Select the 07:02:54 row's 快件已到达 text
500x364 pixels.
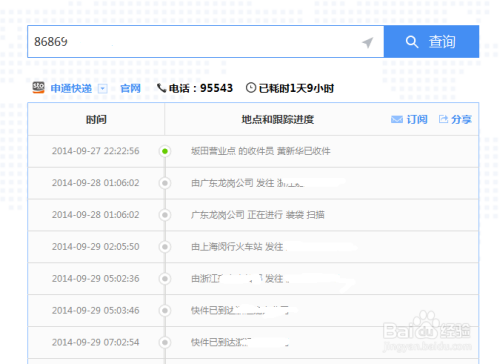[x=213, y=342]
